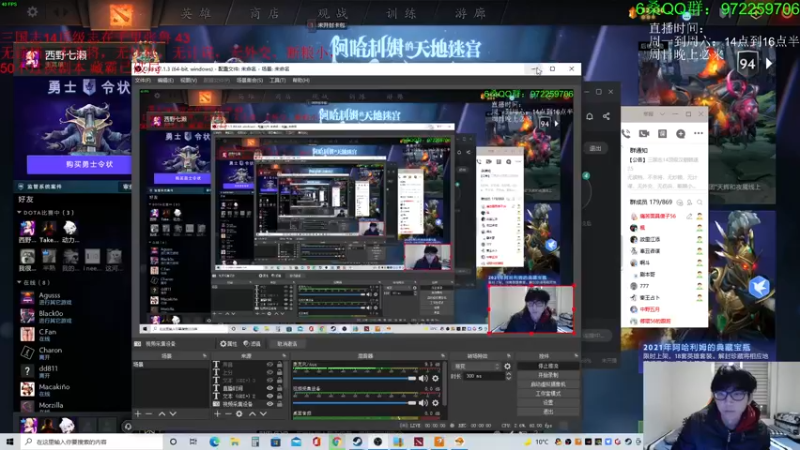
Task: Click 取消激活 button in source toolbar
Action: (x=287, y=344)
